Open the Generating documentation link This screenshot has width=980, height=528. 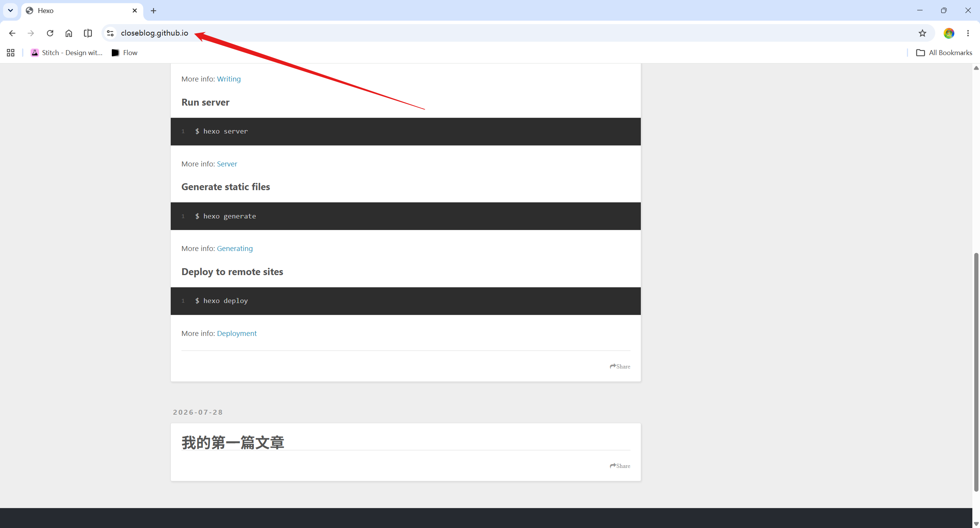(235, 248)
